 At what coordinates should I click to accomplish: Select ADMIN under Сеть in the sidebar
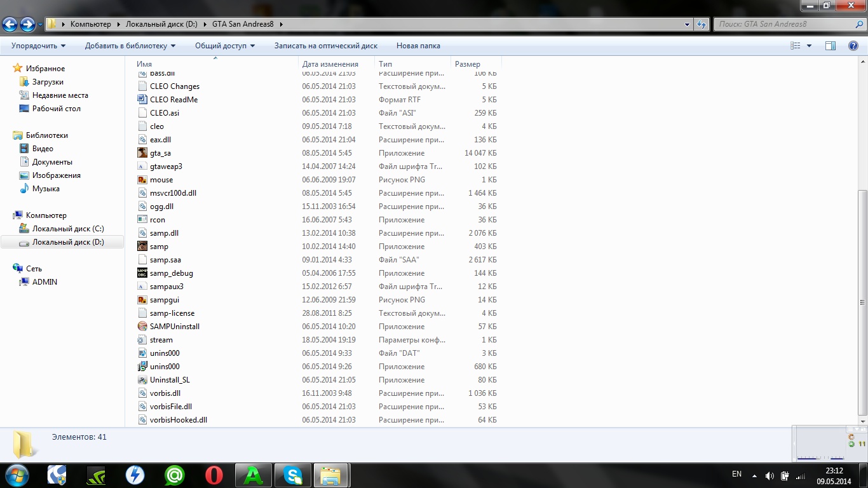pos(44,282)
